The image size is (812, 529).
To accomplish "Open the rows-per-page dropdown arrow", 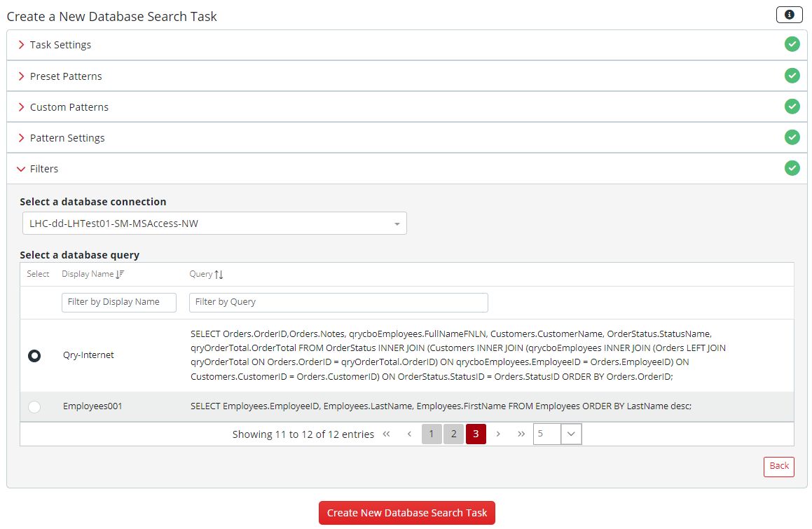I will pyautogui.click(x=571, y=434).
